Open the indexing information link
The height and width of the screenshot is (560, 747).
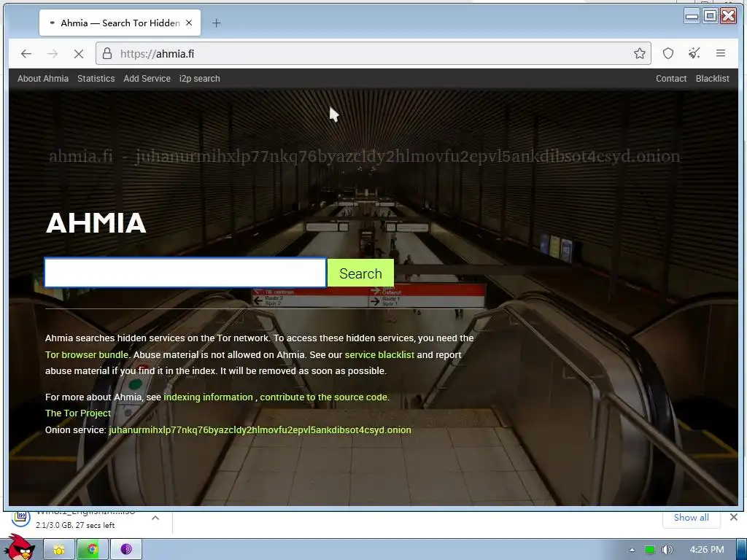[208, 397]
